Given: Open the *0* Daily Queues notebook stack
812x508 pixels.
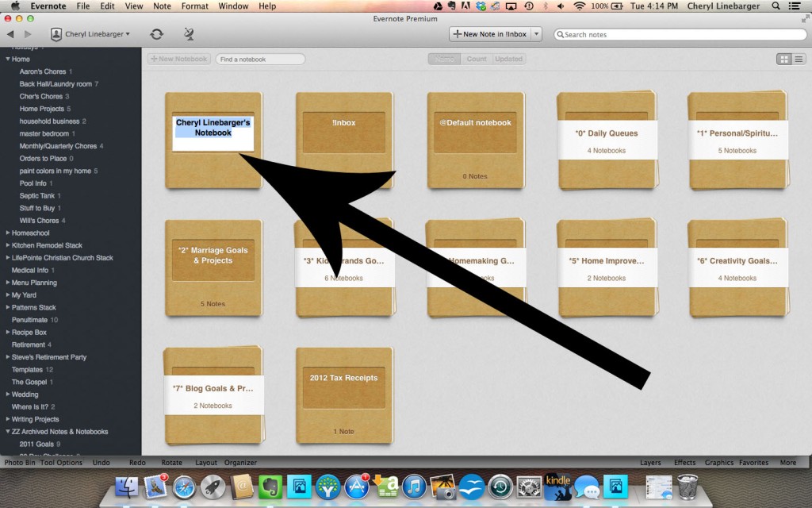Looking at the screenshot, I should pyautogui.click(x=607, y=140).
